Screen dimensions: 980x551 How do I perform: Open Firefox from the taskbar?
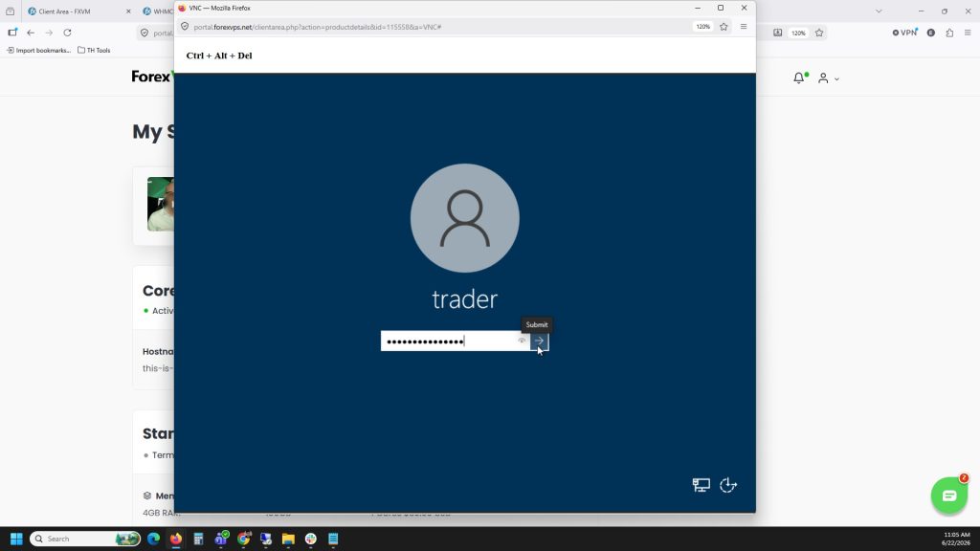pos(176,539)
